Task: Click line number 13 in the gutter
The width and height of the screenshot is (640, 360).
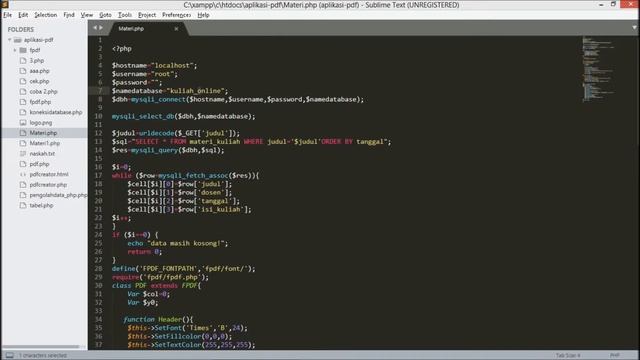Action: click(98, 141)
